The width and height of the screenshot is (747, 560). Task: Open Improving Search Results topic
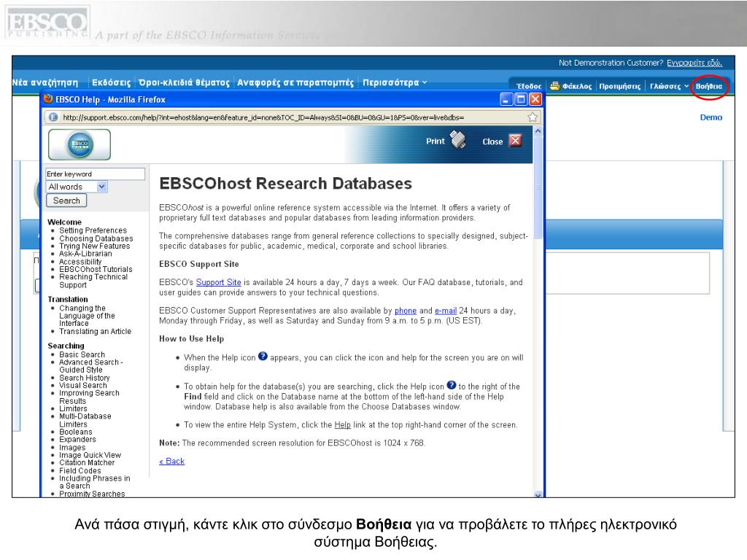[x=89, y=397]
